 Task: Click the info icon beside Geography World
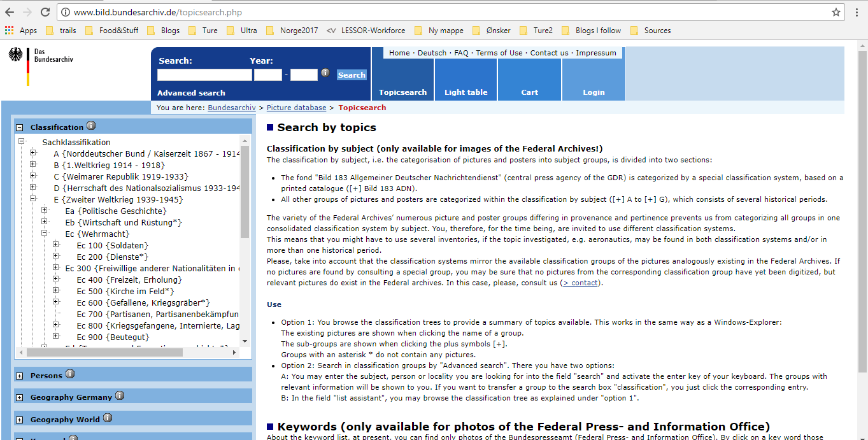pyautogui.click(x=108, y=418)
